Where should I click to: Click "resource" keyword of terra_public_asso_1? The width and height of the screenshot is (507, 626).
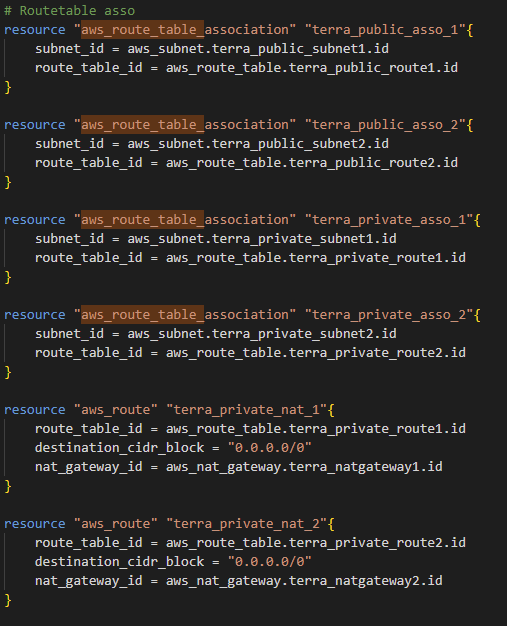[35, 30]
